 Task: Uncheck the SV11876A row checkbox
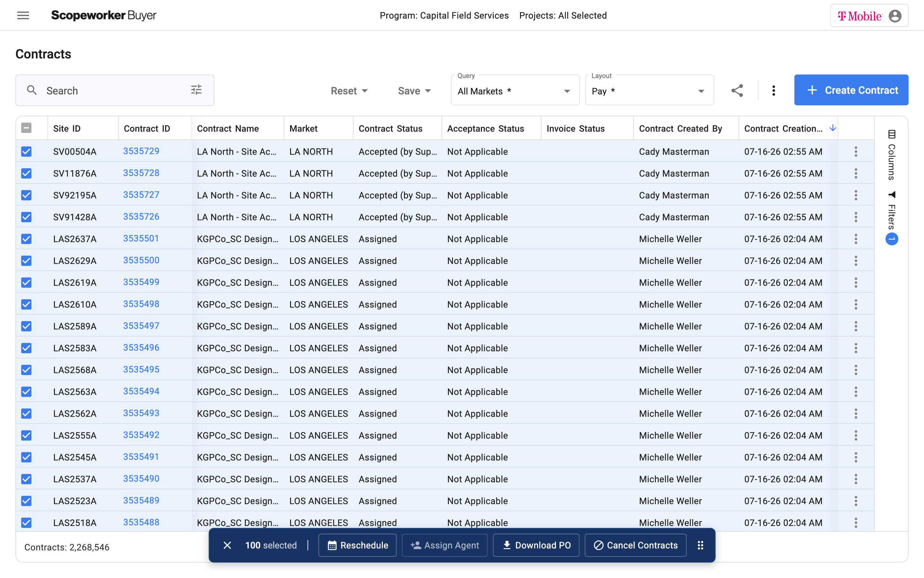(x=26, y=173)
